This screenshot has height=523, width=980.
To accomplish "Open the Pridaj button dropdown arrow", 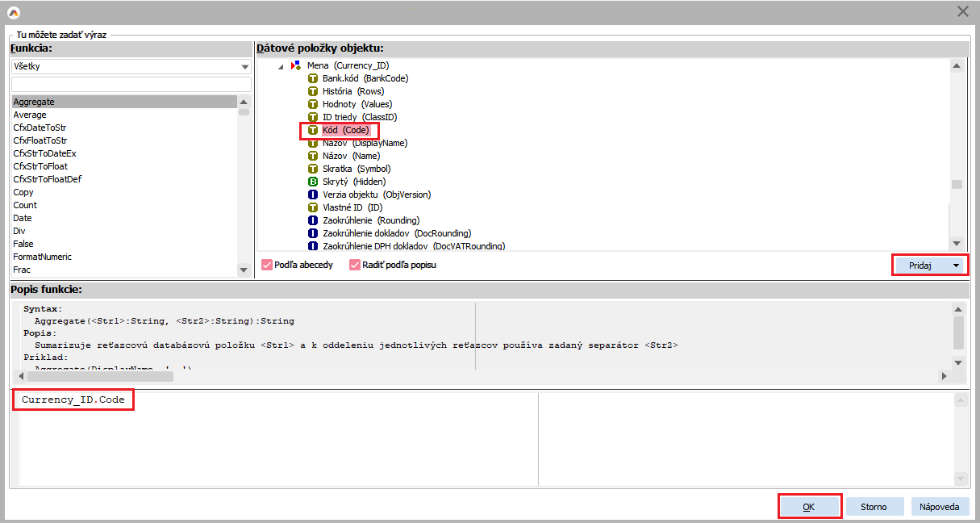I will [x=956, y=265].
